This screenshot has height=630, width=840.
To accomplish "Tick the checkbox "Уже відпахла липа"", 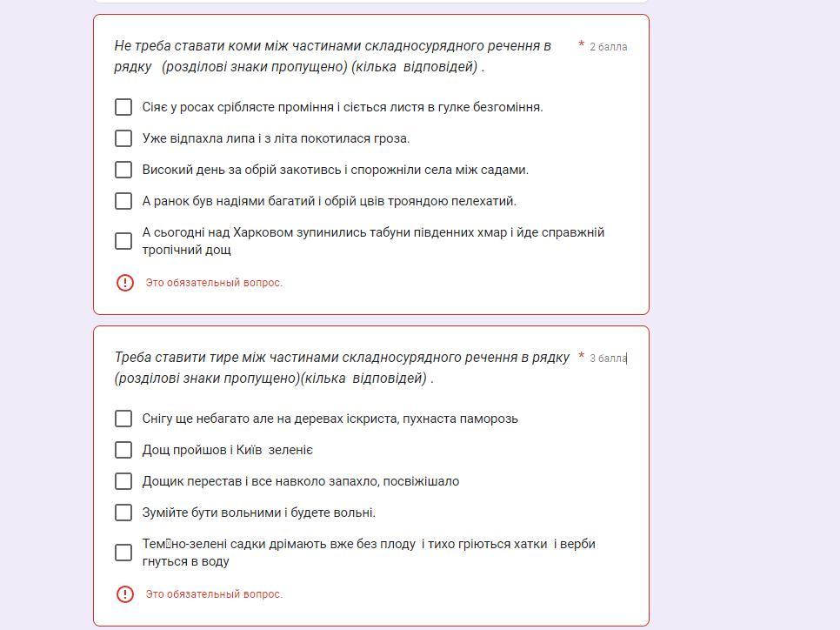I will pos(123,138).
